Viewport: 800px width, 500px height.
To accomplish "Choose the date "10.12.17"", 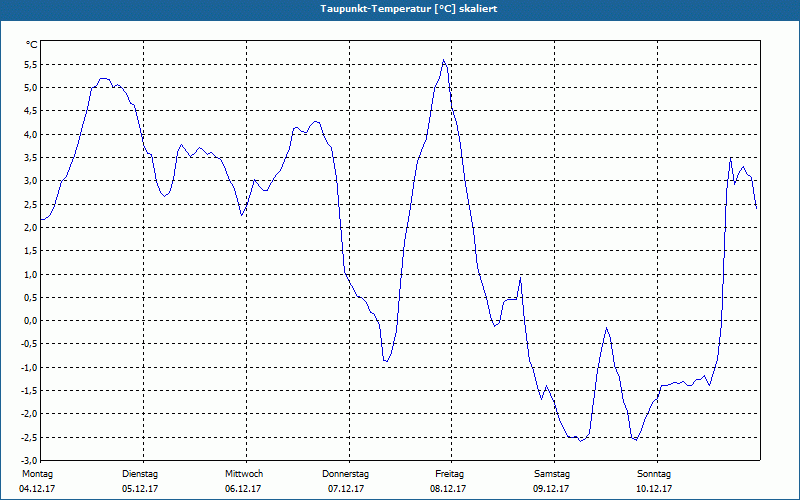I will [x=654, y=489].
